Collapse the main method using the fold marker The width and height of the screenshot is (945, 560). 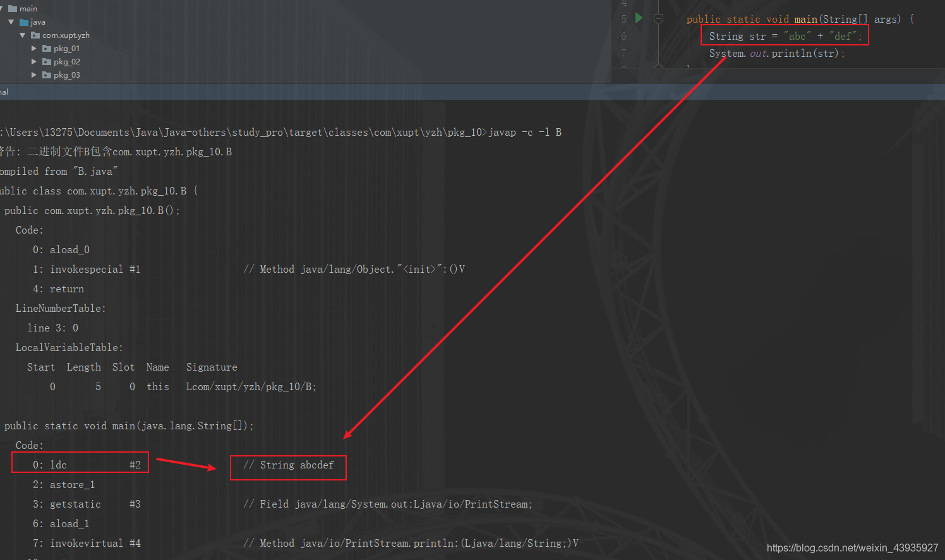click(x=658, y=19)
